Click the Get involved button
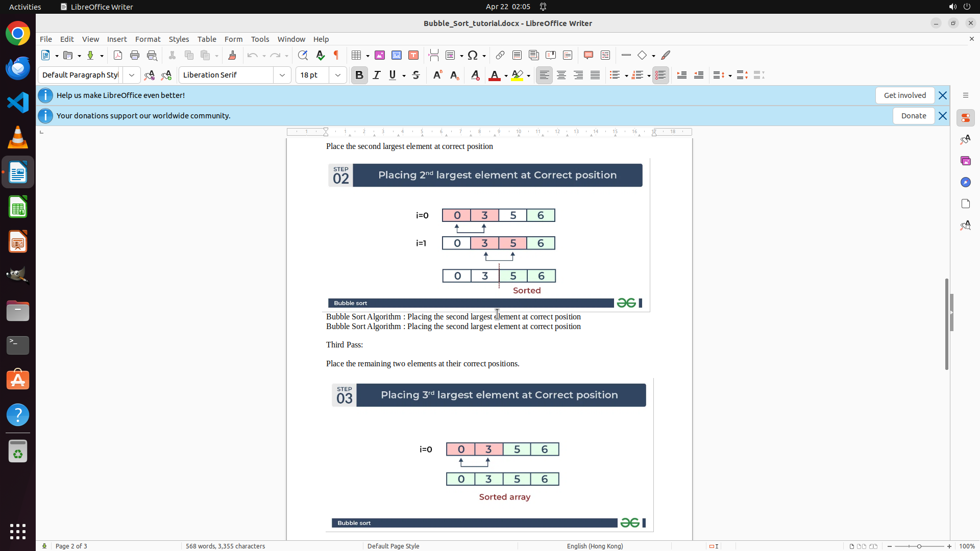Viewport: 980px width, 551px height. click(904, 95)
